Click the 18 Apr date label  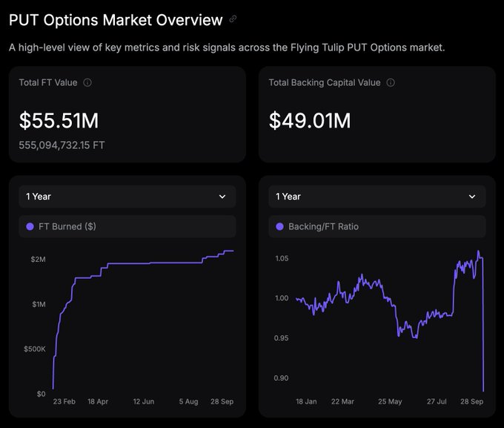click(x=98, y=401)
